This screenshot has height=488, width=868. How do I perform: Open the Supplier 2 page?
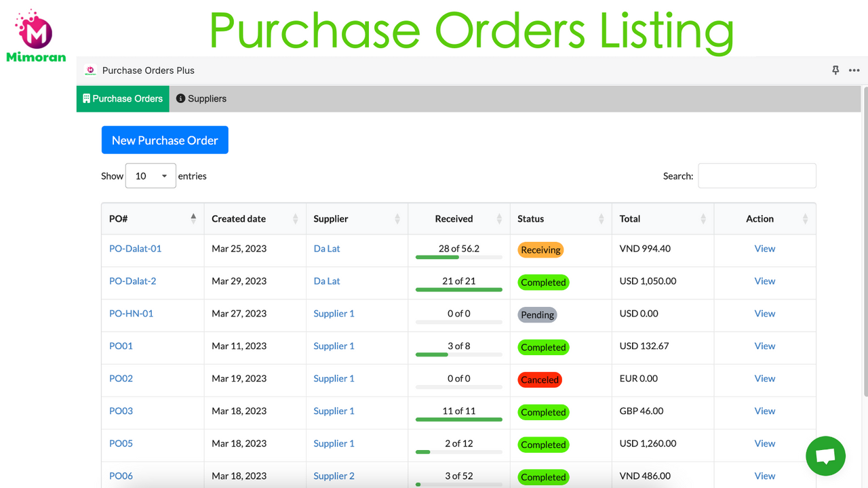tap(334, 476)
